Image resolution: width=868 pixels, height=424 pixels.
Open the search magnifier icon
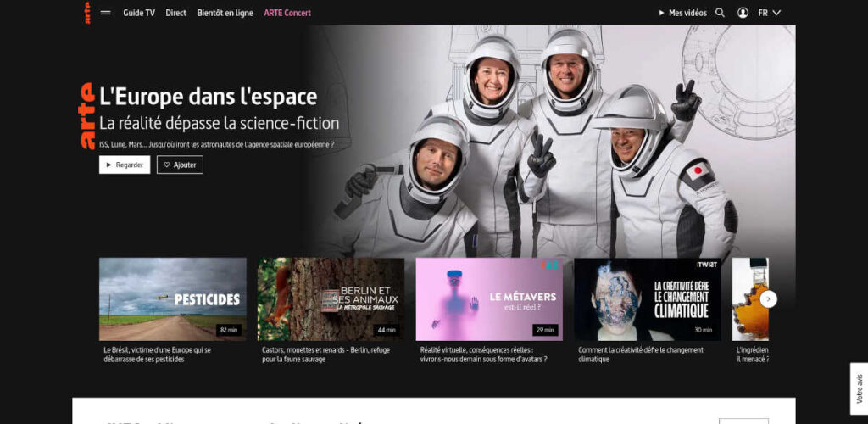click(720, 13)
